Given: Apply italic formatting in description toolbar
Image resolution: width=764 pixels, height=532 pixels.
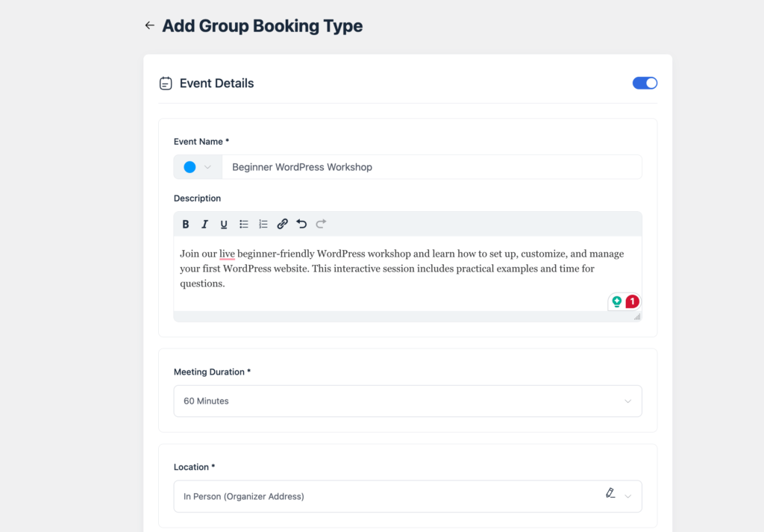Looking at the screenshot, I should click(x=204, y=224).
